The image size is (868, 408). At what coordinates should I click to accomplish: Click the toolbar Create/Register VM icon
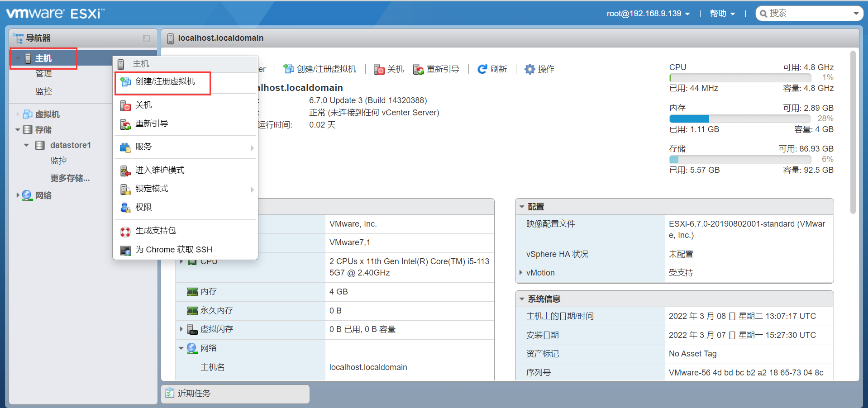[x=288, y=69]
